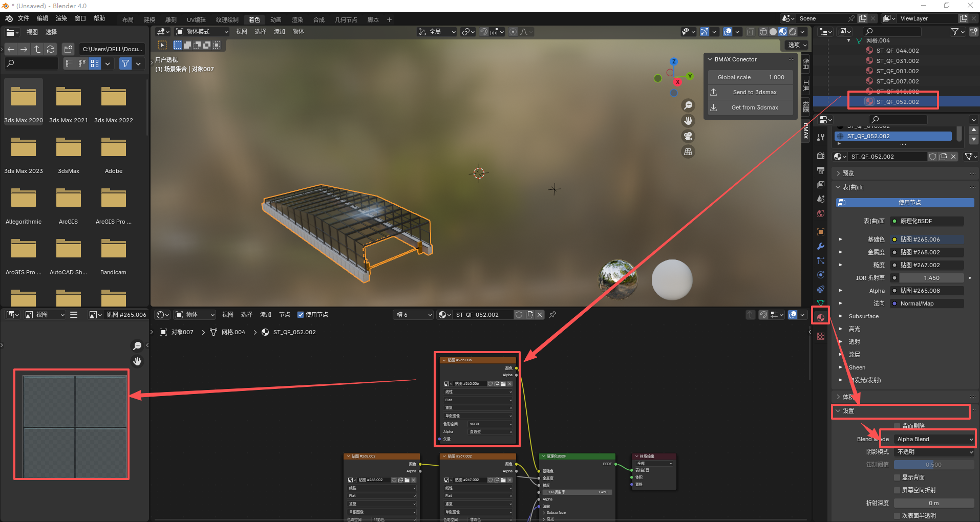Click the viewport zoom magnifier icon

click(x=688, y=105)
